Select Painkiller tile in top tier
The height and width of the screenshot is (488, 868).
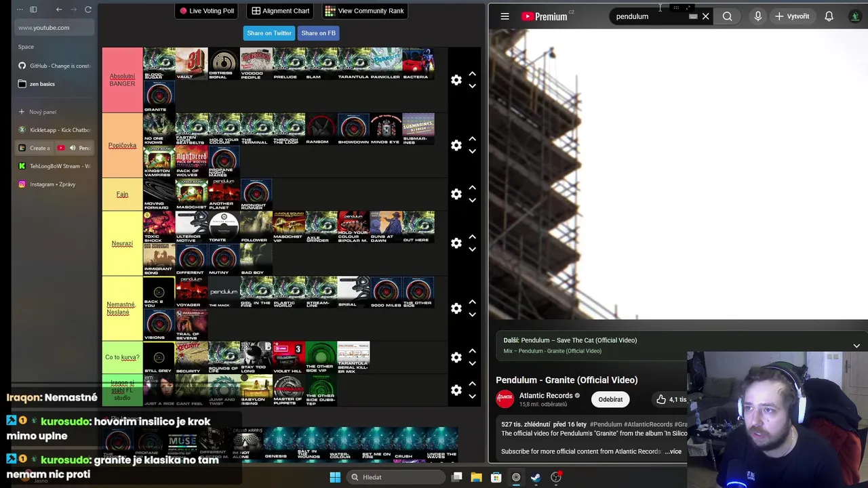(386, 64)
